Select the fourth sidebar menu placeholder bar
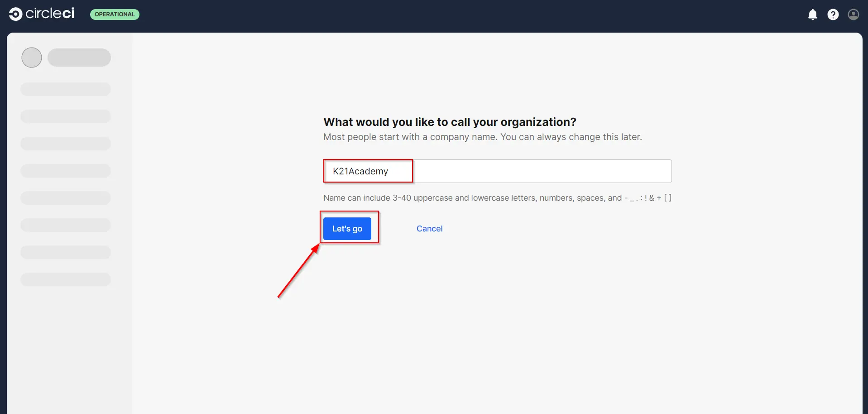This screenshot has width=868, height=414. point(66,171)
